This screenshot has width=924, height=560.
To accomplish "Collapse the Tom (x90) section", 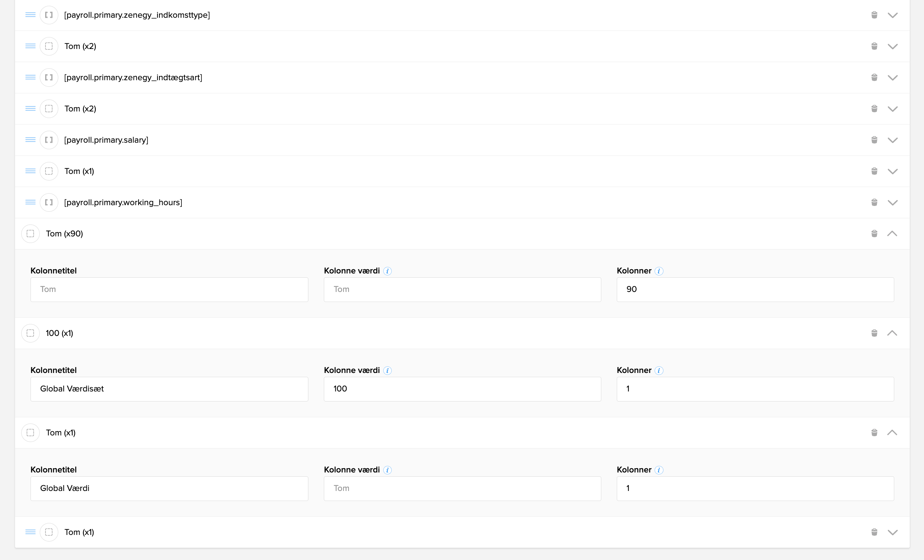I will 892,234.
